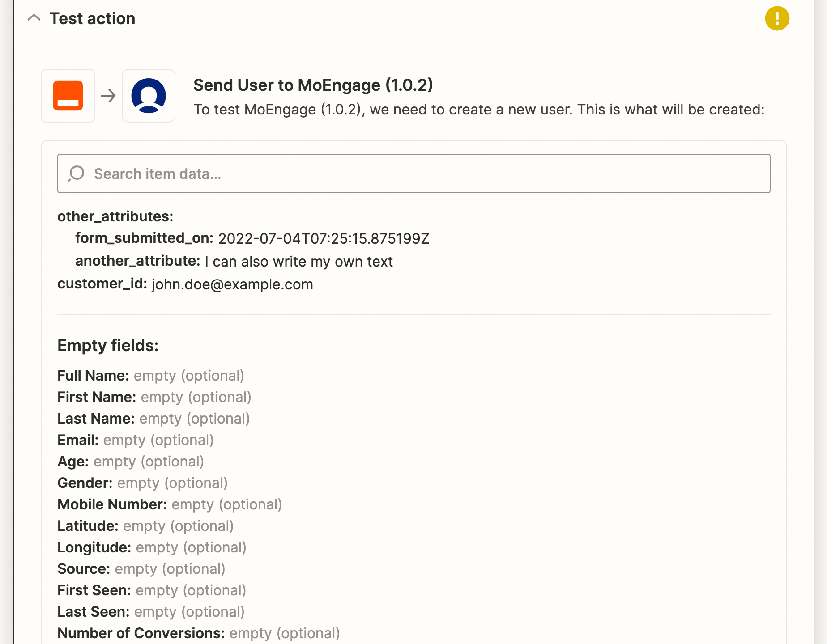The width and height of the screenshot is (827, 644).
Task: Click the 'To test MoEngage' description text
Action: pos(479,110)
